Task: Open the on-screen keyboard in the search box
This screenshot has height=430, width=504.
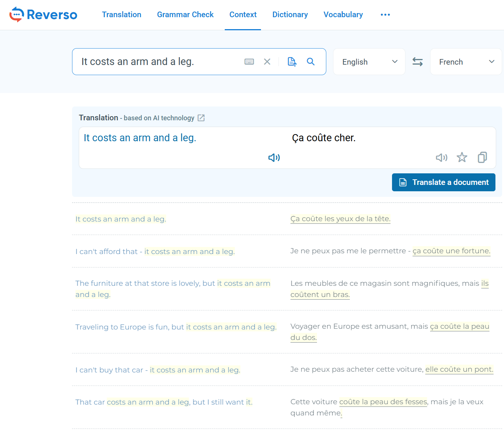Action: [249, 61]
